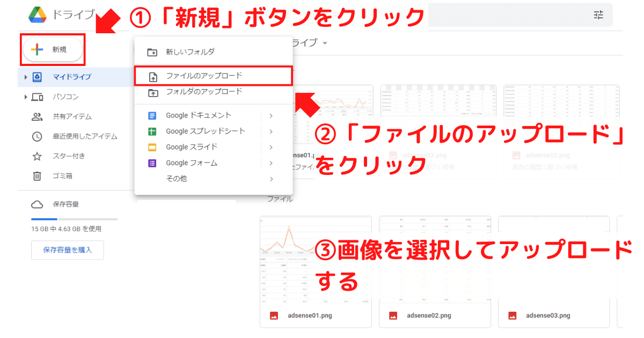
Task: Click the Google スプレッドシート green icon
Action: (x=152, y=131)
